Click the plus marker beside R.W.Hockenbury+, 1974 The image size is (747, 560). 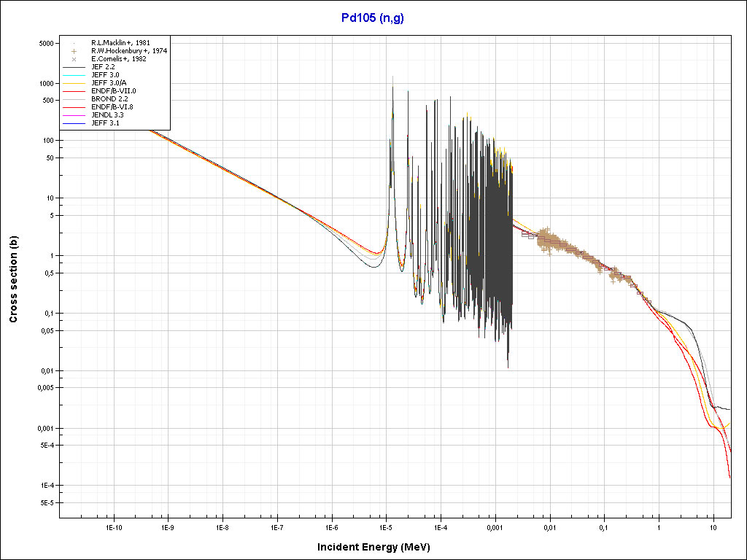point(74,51)
